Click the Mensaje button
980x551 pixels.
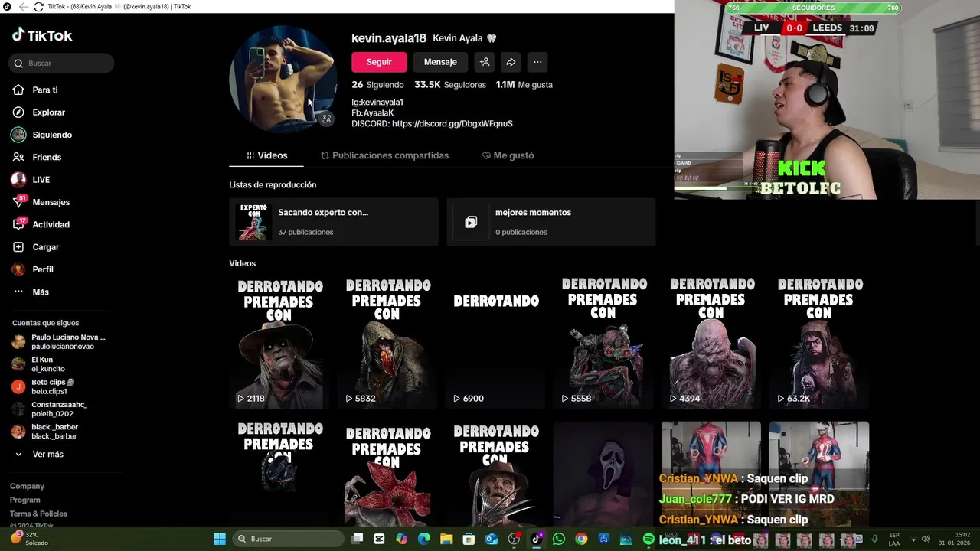click(x=440, y=62)
